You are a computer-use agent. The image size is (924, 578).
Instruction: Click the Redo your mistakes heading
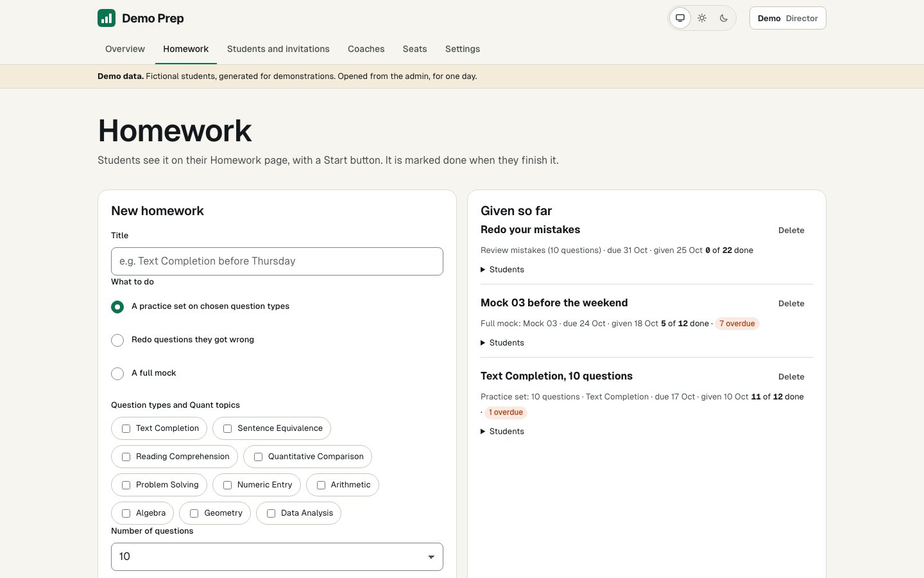click(531, 230)
